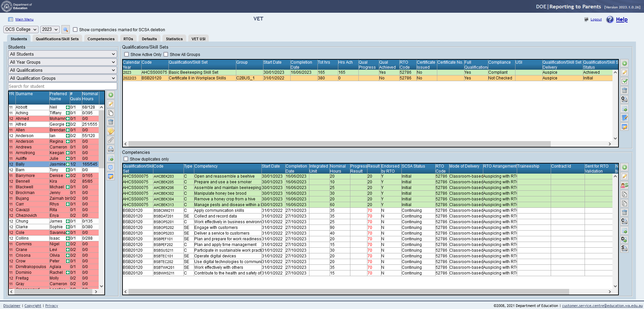Switch to the Competencies tab
The height and width of the screenshot is (309, 644).
(101, 39)
